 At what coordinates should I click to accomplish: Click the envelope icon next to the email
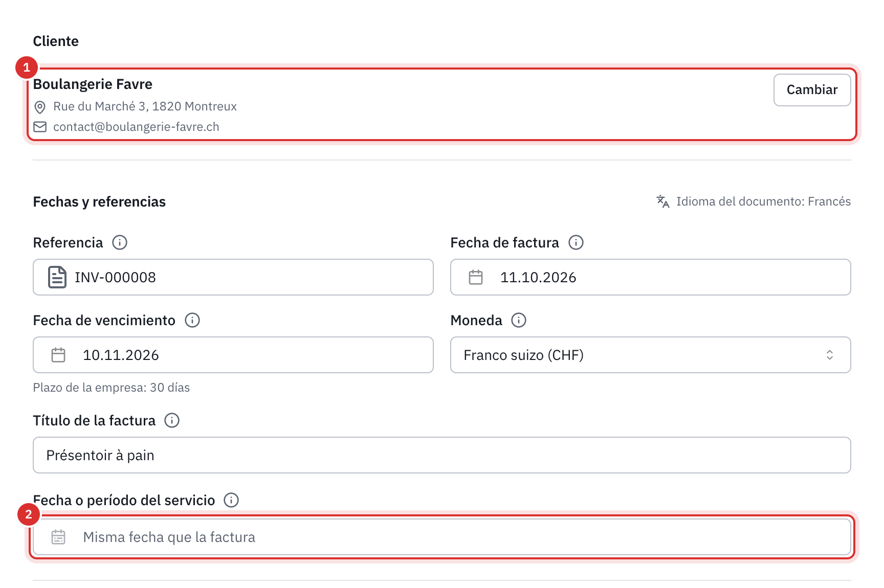40,127
